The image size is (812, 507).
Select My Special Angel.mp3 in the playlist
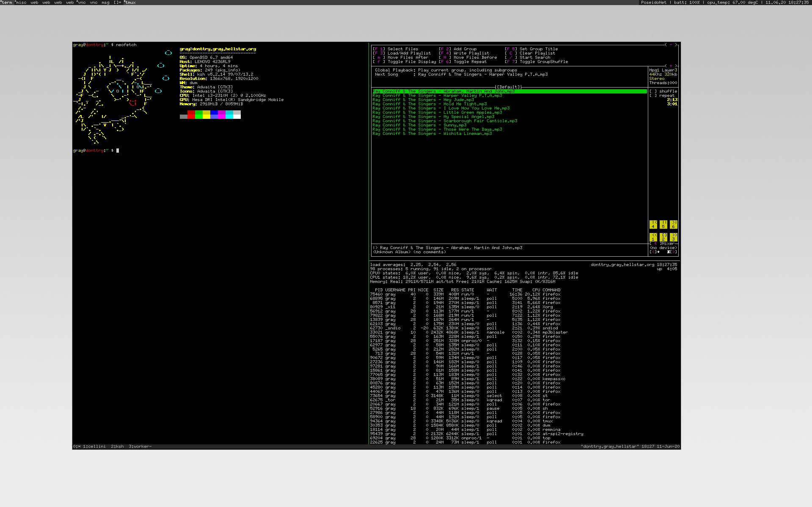(x=433, y=117)
